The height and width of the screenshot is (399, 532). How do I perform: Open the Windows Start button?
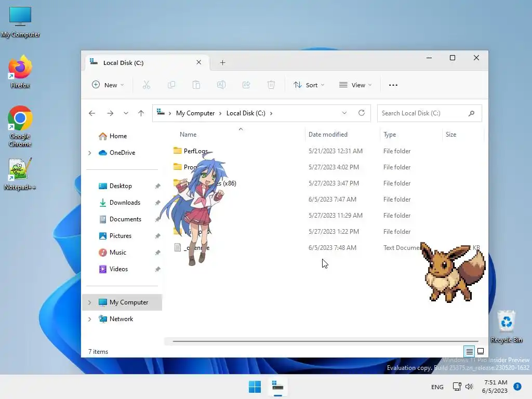coord(255,387)
